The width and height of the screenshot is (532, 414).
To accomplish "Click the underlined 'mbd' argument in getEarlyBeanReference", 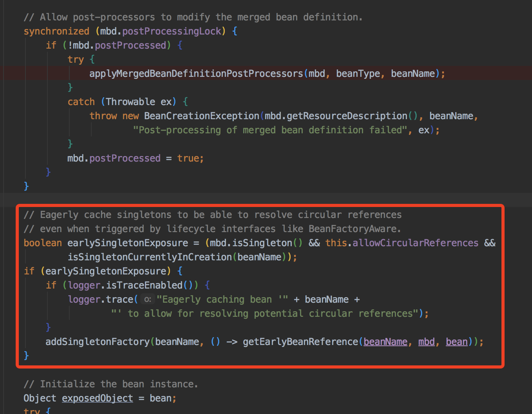I will 427,342.
